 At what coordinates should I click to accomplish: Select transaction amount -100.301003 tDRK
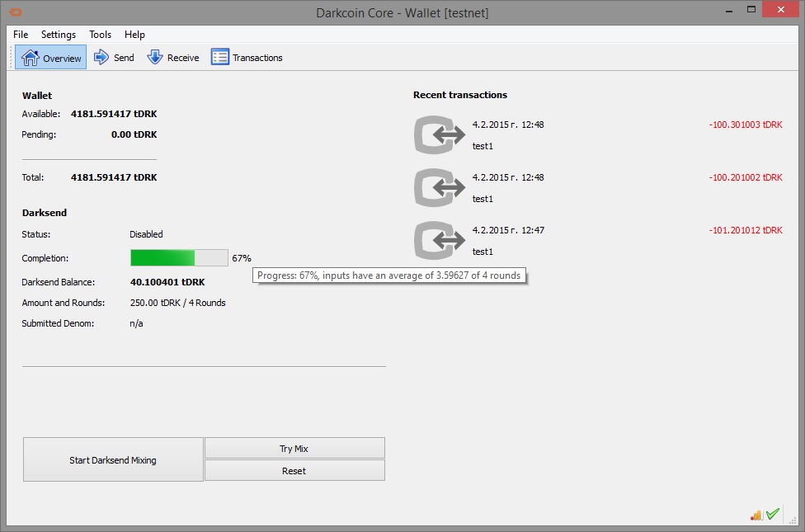746,125
